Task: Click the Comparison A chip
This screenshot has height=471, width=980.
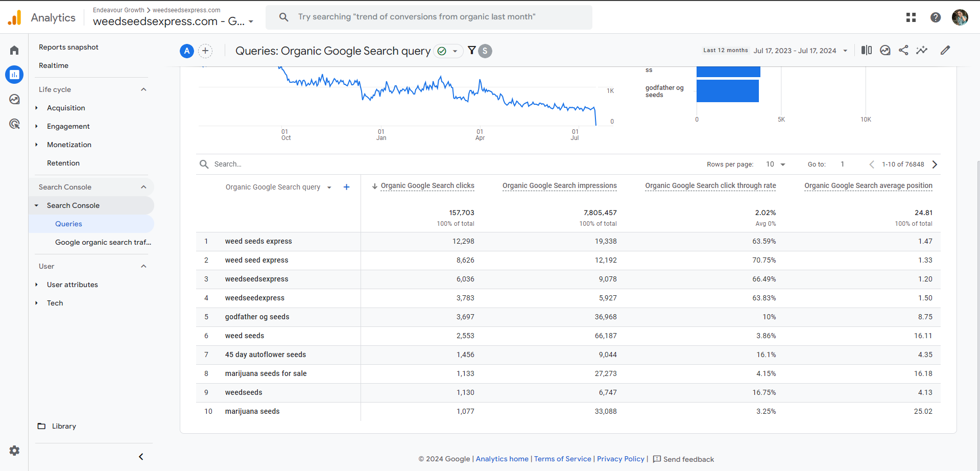Action: tap(187, 51)
